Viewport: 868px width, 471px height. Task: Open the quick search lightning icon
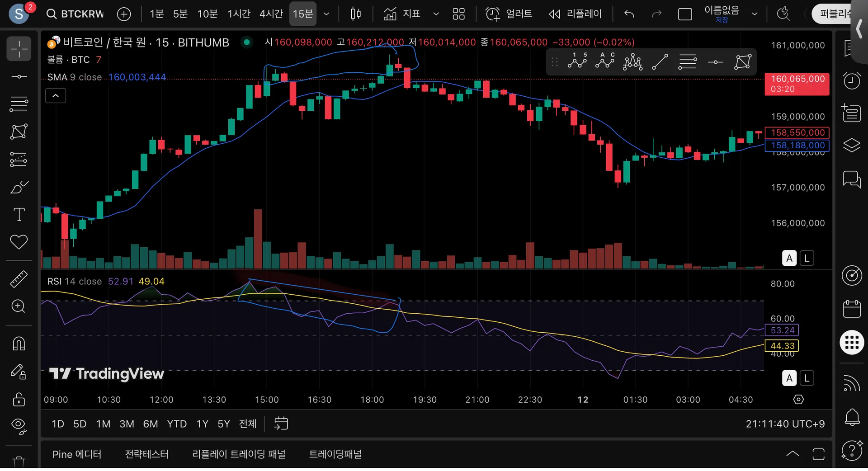tap(783, 14)
